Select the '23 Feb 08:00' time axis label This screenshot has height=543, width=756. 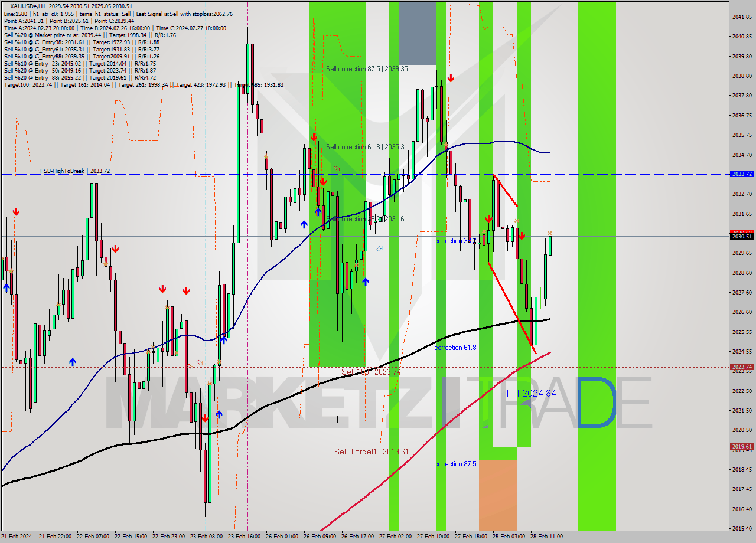[x=206, y=537]
